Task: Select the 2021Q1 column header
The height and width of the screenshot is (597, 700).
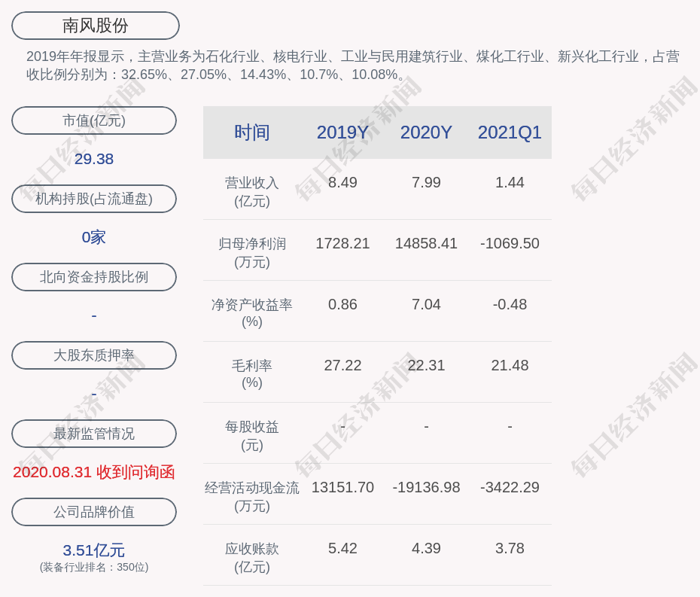Action: 510,132
